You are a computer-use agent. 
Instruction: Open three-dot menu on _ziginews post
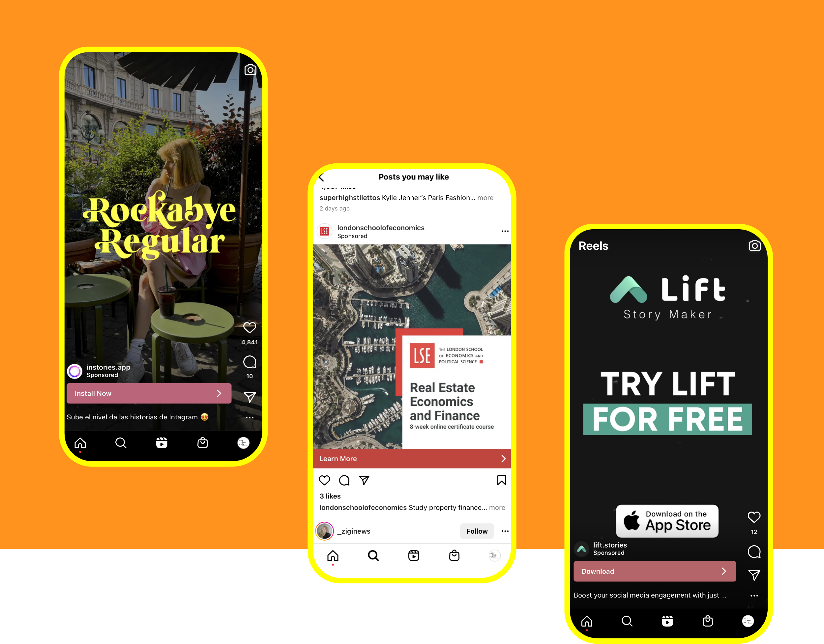(x=507, y=531)
